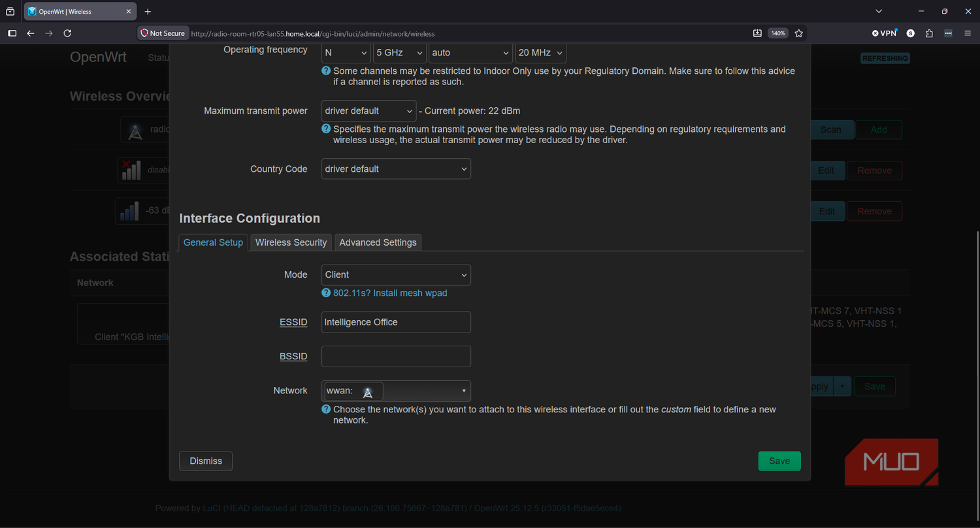Click the 'Current power: 22 dBm' text
Viewport: 980px width, 528px height.
click(x=472, y=110)
